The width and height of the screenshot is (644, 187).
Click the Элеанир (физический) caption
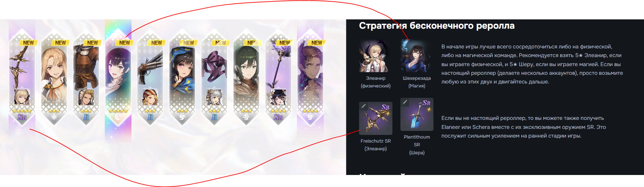tap(376, 82)
